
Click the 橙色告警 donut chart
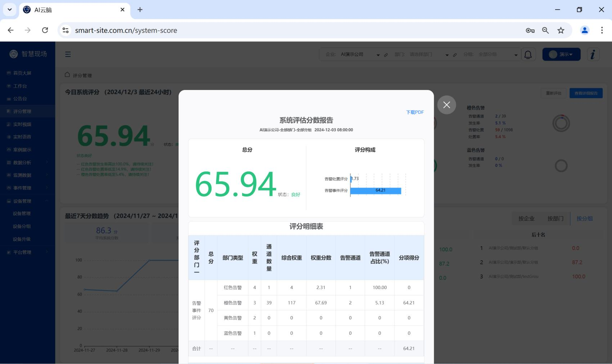tap(561, 123)
